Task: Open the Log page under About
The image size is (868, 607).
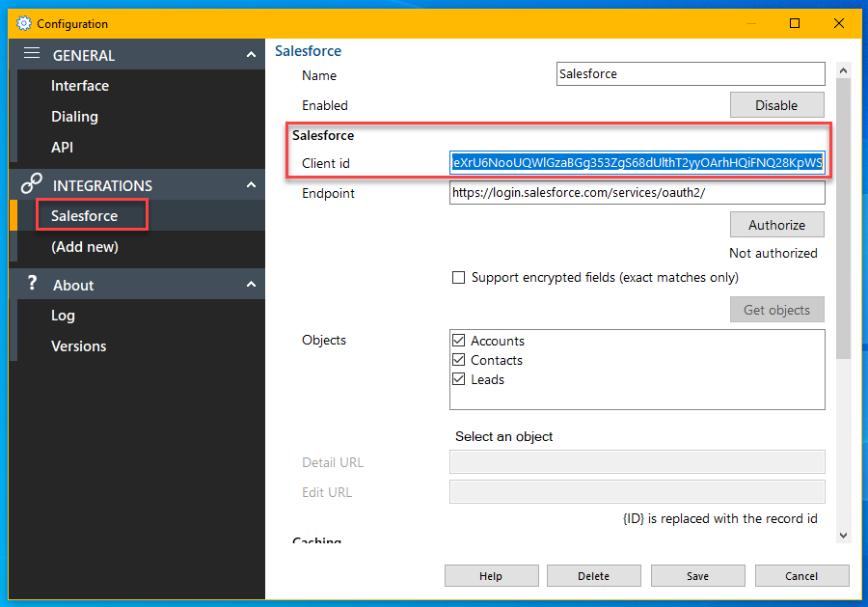Action: 63,316
